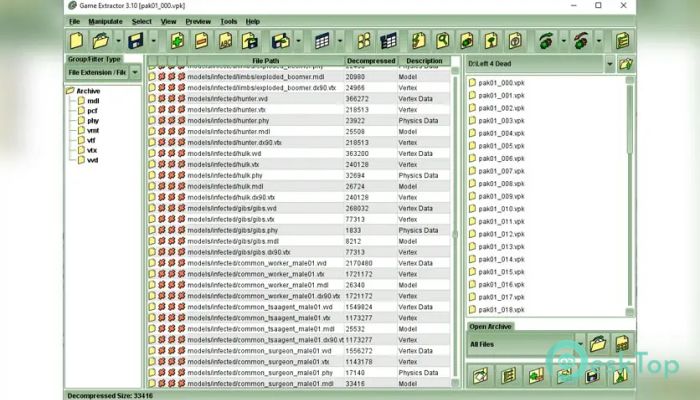Select pak01_012.vpk in the file list

click(x=501, y=234)
